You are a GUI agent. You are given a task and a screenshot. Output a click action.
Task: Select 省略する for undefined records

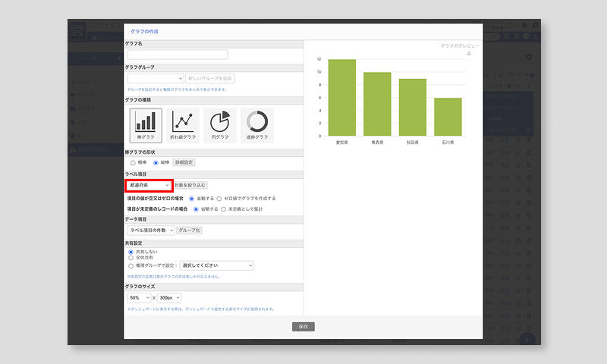tap(196, 209)
